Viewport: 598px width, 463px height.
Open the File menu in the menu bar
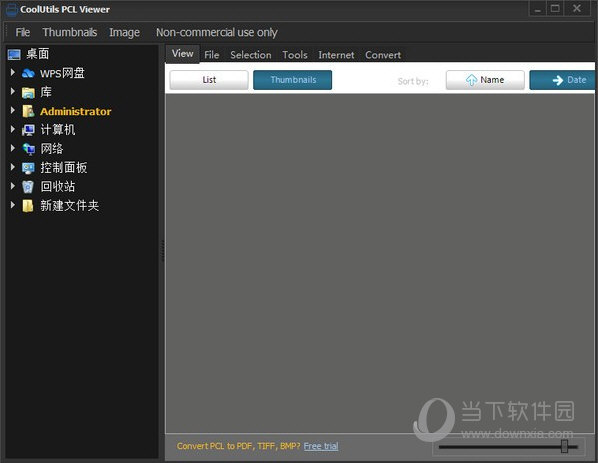coord(23,32)
